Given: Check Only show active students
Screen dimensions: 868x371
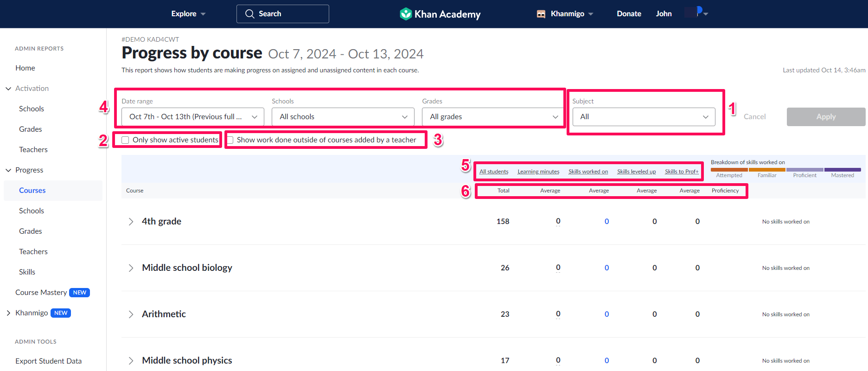Looking at the screenshot, I should pyautogui.click(x=125, y=140).
